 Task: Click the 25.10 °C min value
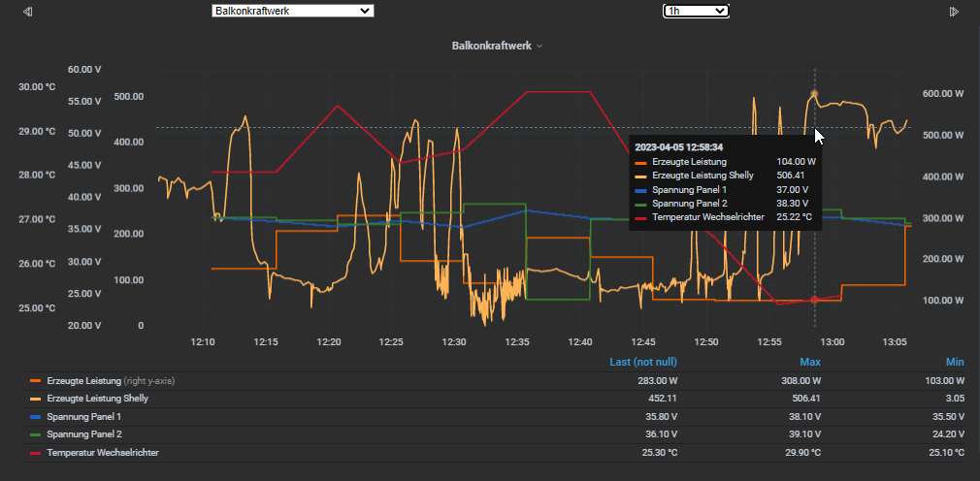pyautogui.click(x=945, y=452)
